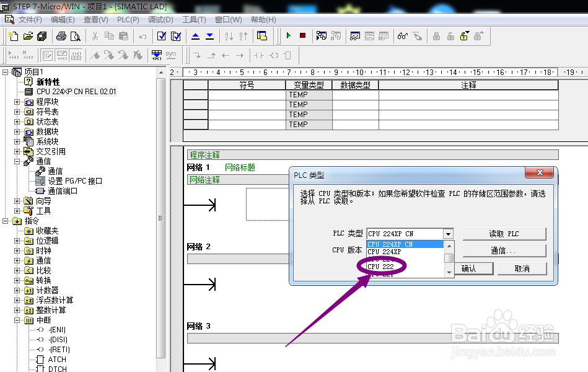Upload from PLC using the up-arrow icon
Viewport: 588px width, 372px height.
(x=195, y=36)
